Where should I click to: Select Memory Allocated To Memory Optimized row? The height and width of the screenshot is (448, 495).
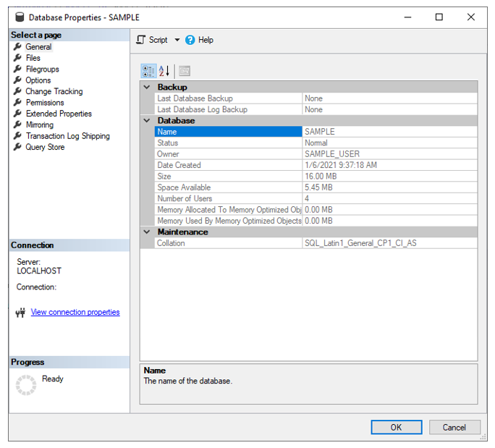(x=316, y=210)
